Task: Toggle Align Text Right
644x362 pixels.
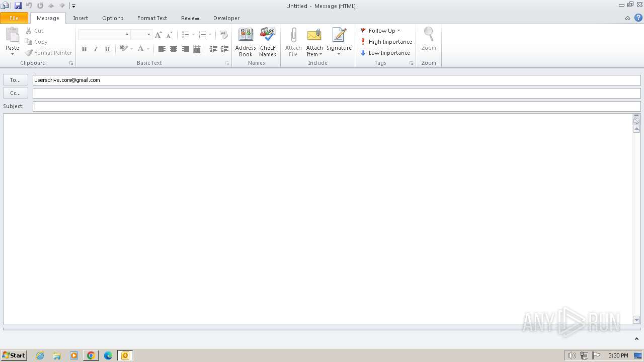Action: tap(185, 49)
